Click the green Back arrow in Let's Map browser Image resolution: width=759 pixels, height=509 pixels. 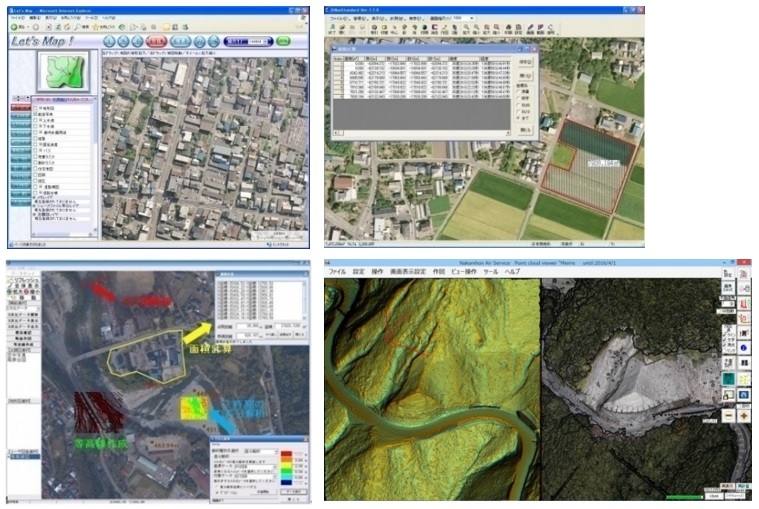14,27
